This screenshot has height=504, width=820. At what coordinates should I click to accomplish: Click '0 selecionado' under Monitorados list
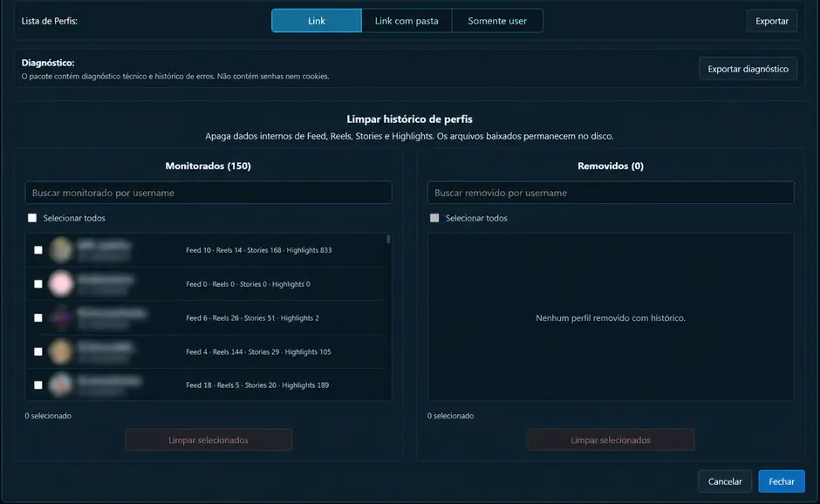pos(48,416)
